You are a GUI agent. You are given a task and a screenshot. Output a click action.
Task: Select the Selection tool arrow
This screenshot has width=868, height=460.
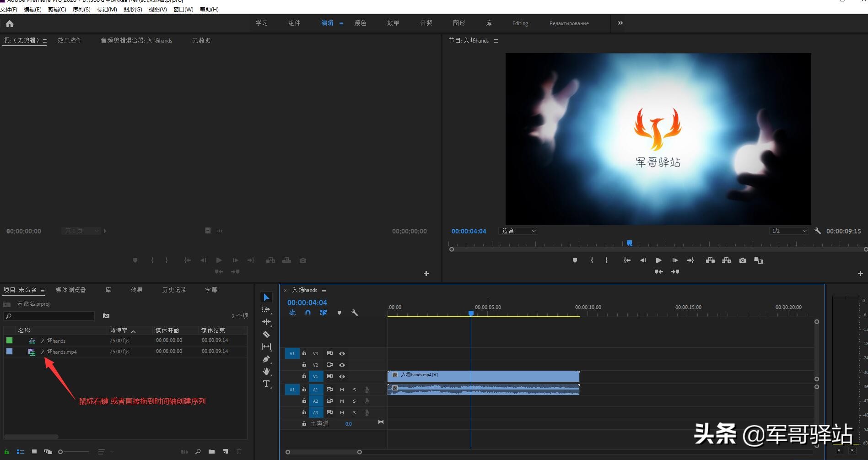coord(266,298)
